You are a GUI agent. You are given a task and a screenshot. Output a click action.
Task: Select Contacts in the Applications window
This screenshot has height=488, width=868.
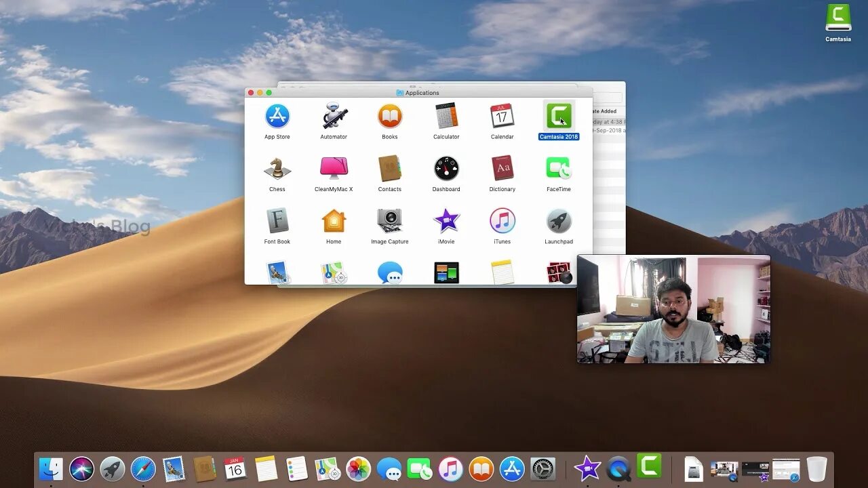(x=390, y=169)
